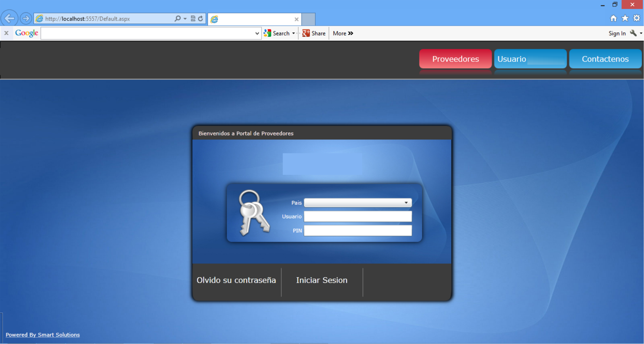
Task: Open the Usuario menu button
Action: click(530, 59)
